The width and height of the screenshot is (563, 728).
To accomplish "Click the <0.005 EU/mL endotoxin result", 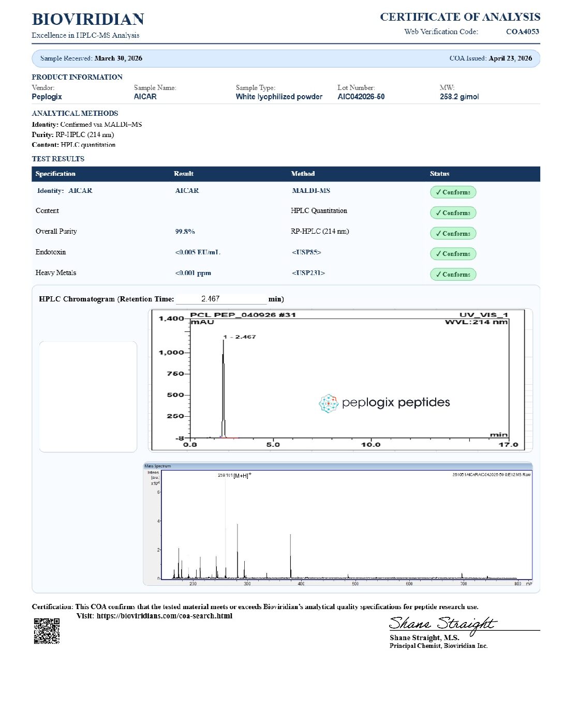I will [x=198, y=252].
